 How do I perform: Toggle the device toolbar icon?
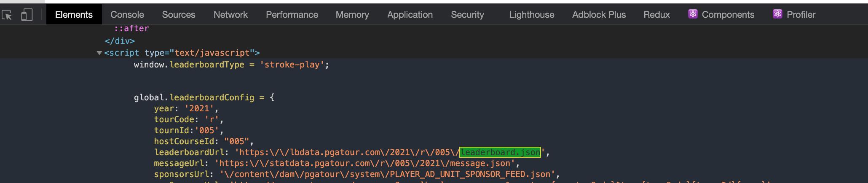(x=27, y=15)
